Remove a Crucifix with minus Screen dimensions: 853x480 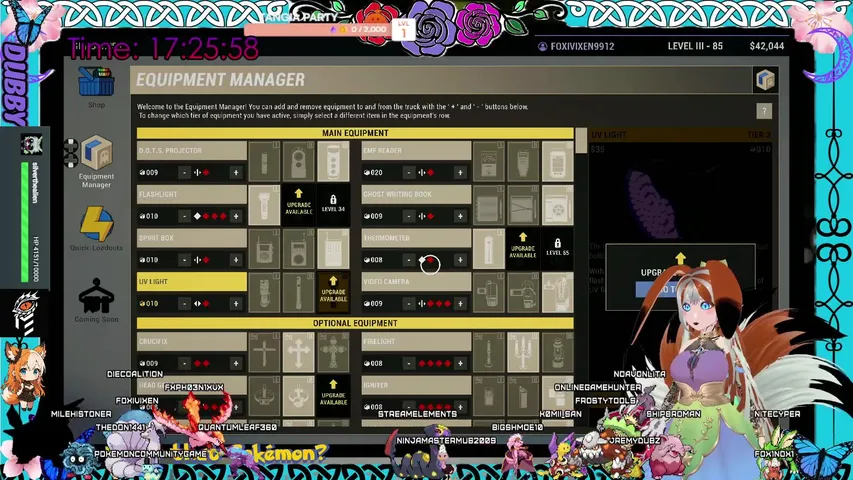[x=184, y=363]
